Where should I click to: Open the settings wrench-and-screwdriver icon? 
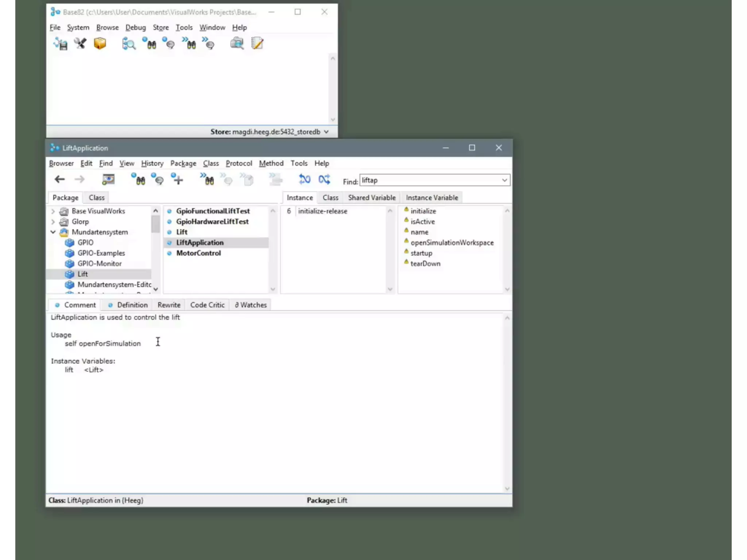(80, 44)
